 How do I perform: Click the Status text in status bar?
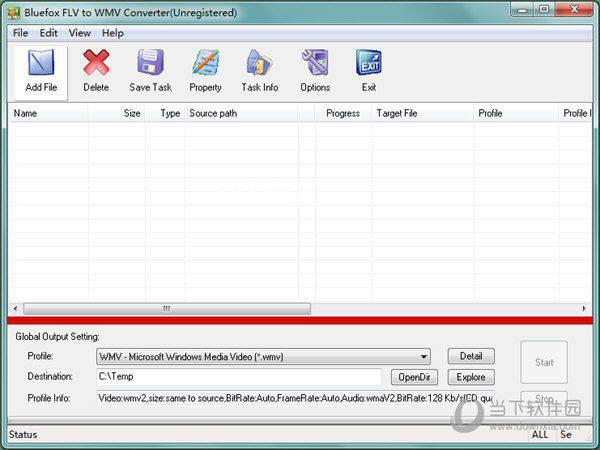tap(23, 435)
